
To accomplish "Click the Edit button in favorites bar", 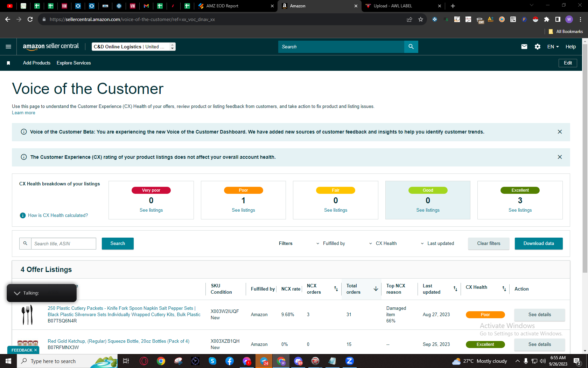I will click(x=568, y=63).
